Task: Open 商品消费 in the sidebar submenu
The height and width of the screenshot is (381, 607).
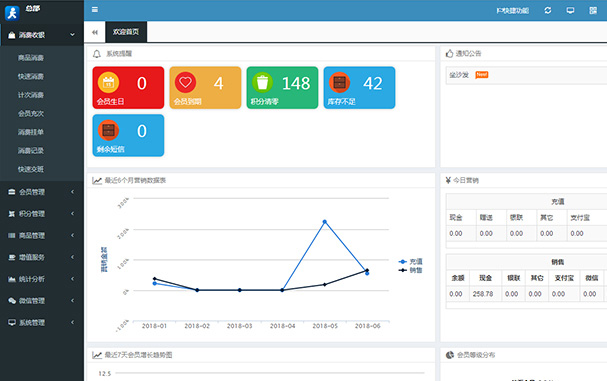Action: (31, 58)
